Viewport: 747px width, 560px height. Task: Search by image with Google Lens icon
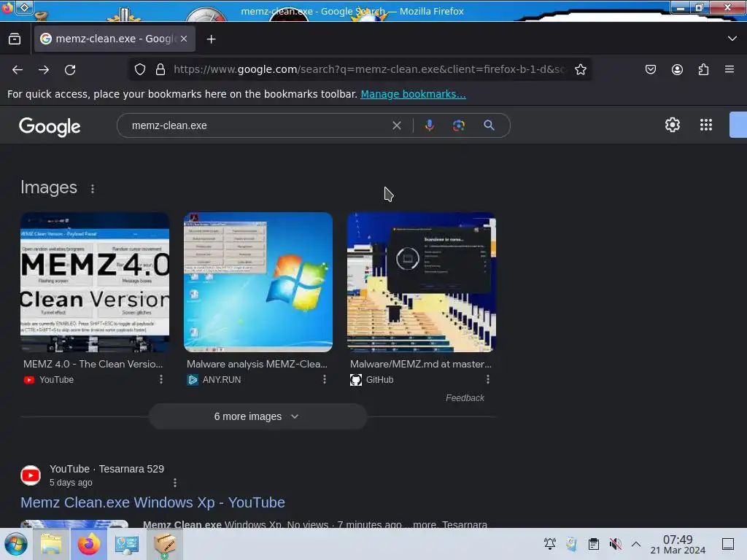458,125
